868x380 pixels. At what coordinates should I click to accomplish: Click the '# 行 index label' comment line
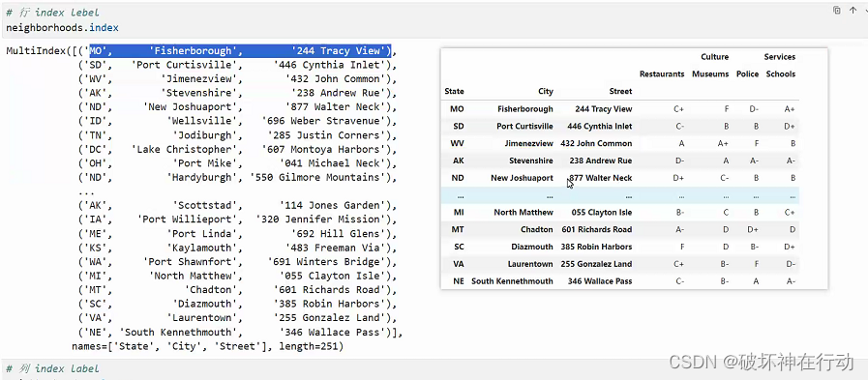pos(53,13)
